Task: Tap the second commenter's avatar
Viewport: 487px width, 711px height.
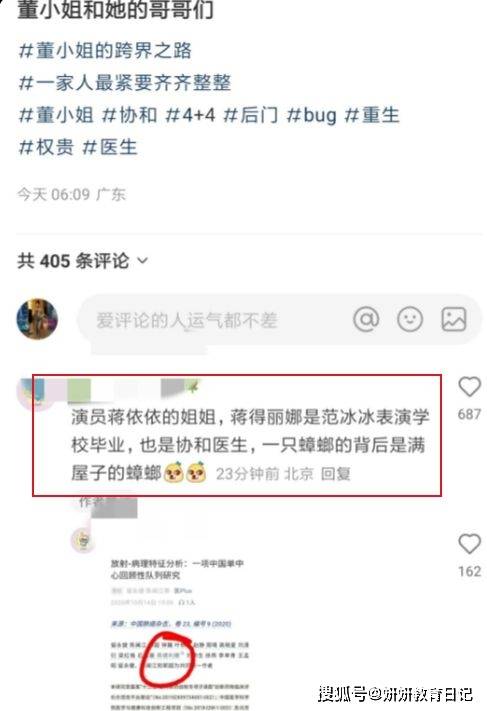Action: click(x=83, y=540)
